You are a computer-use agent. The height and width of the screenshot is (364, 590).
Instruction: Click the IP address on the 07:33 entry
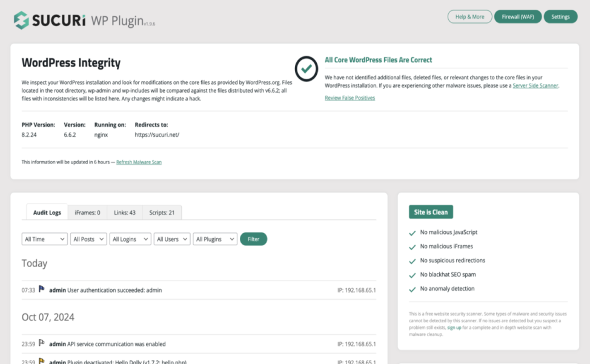point(356,290)
